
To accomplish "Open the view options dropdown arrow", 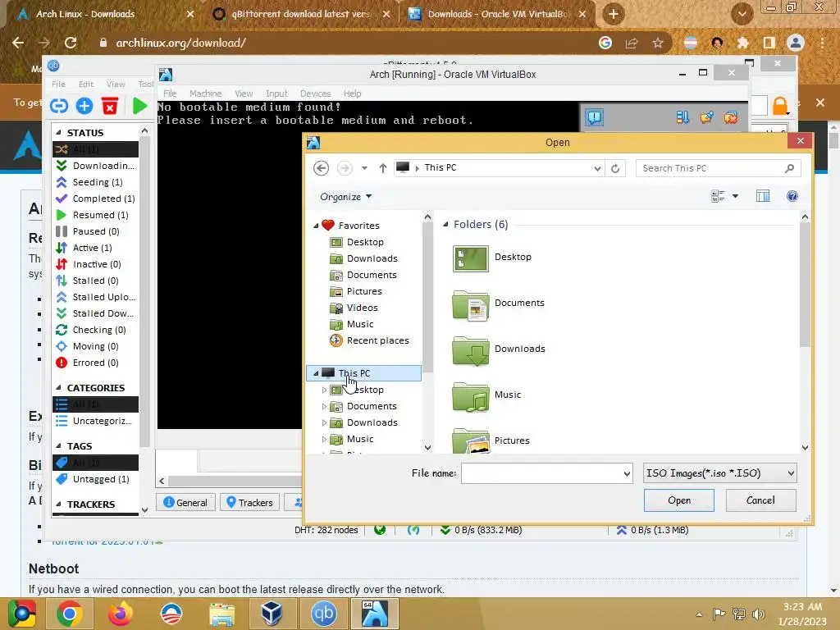I will (x=735, y=197).
